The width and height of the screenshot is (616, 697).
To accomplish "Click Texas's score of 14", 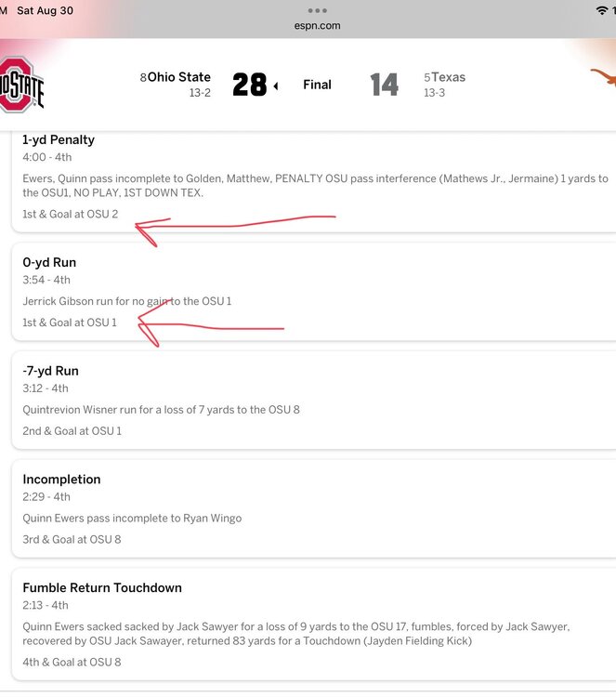I will point(385,85).
